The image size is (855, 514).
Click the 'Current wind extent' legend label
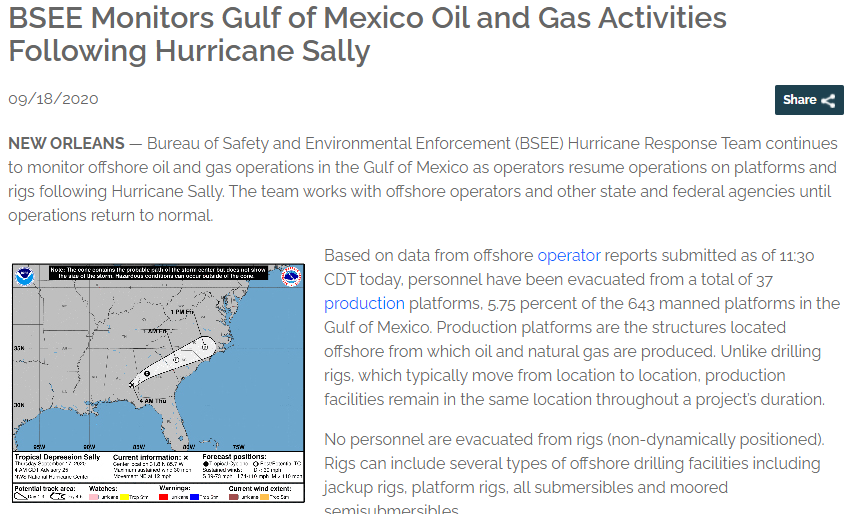(260, 488)
